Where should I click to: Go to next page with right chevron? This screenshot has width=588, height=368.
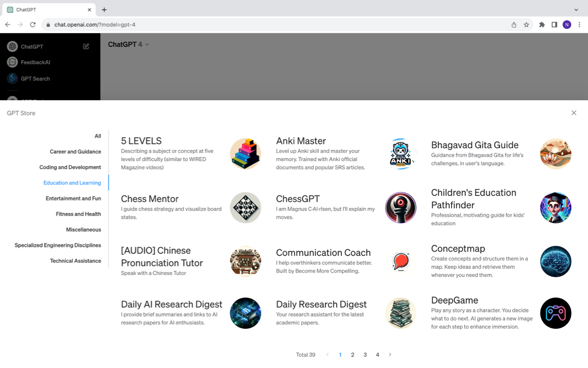pos(390,355)
